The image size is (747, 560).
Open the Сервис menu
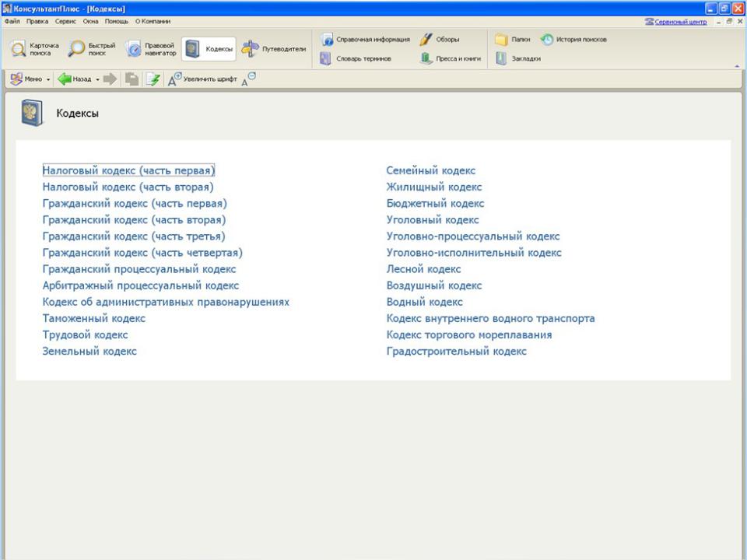pos(65,22)
